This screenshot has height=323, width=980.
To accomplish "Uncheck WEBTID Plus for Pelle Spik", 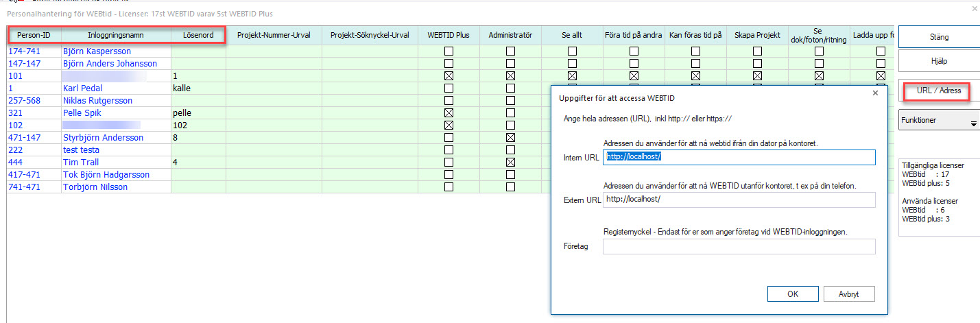I will (449, 113).
